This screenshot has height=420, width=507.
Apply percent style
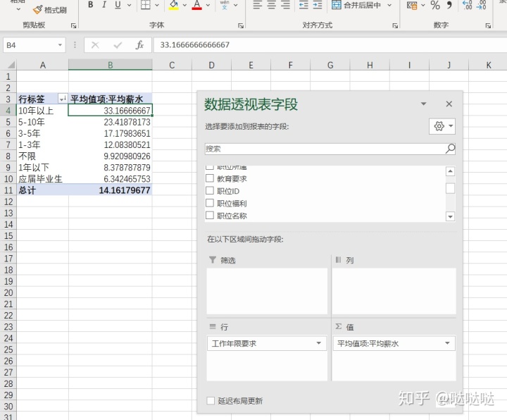click(435, 5)
